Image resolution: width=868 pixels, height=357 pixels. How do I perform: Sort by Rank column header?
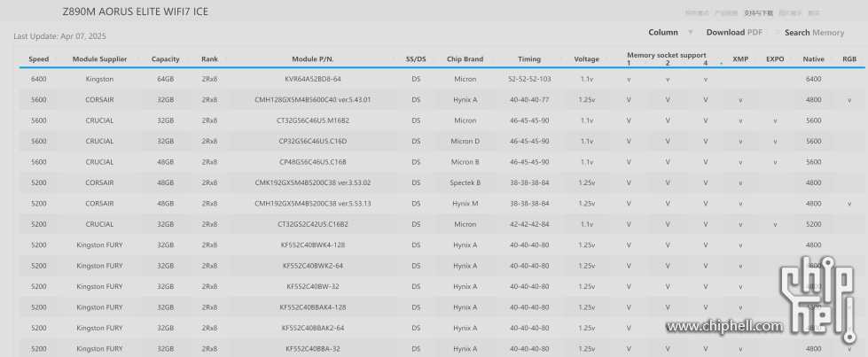[210, 59]
